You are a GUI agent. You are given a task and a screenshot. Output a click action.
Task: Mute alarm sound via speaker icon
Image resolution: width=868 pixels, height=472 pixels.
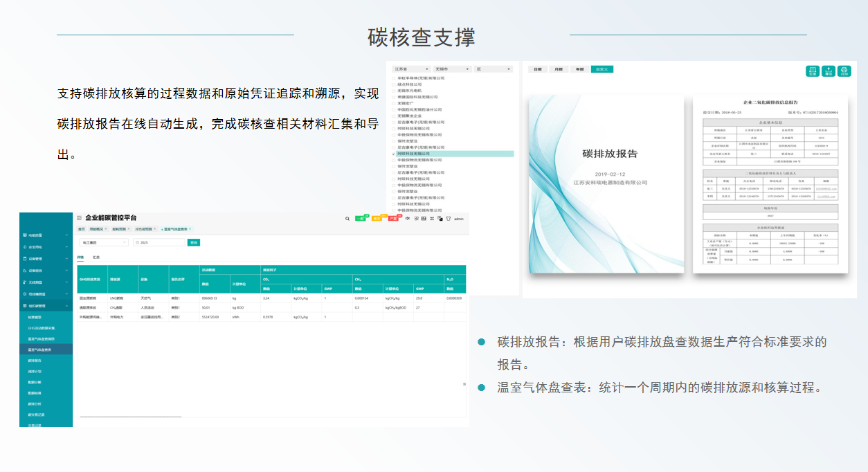point(408,219)
